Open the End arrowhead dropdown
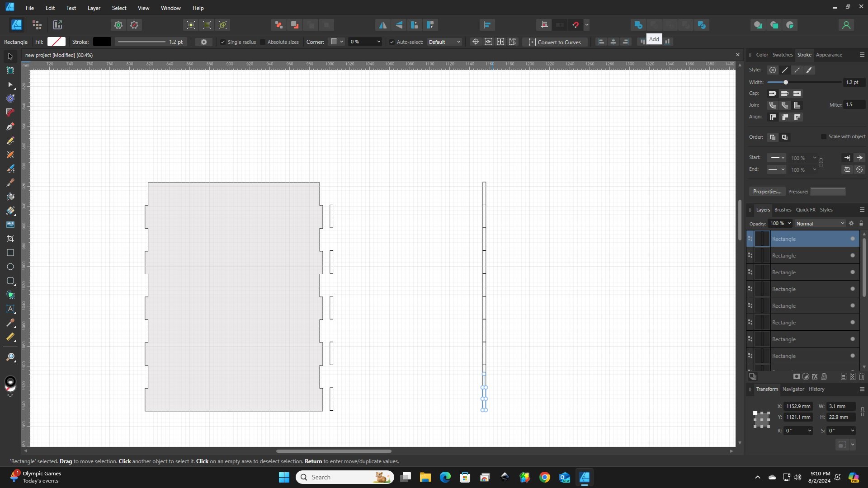 point(778,169)
